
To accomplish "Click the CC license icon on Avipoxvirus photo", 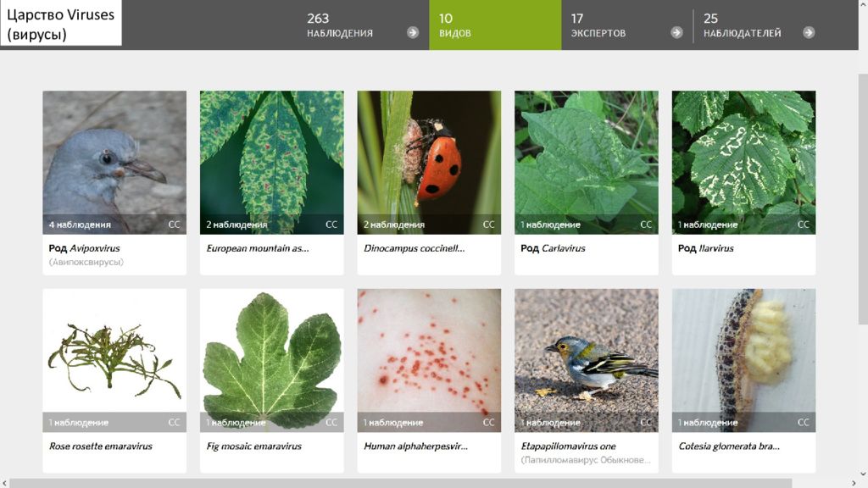I will (x=174, y=225).
